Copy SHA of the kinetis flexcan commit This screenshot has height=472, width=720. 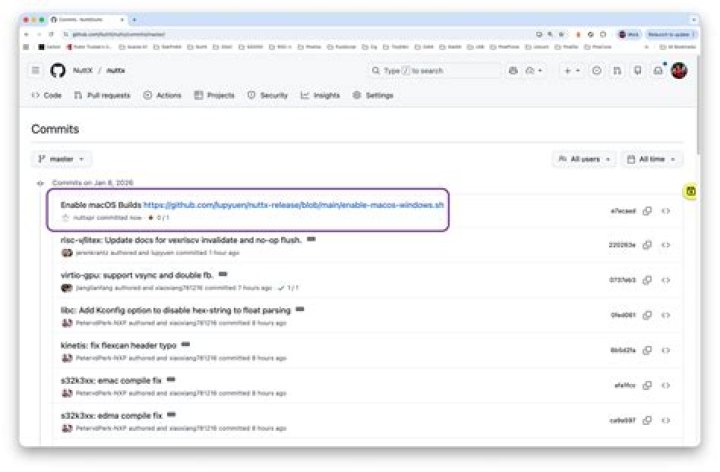tap(647, 350)
